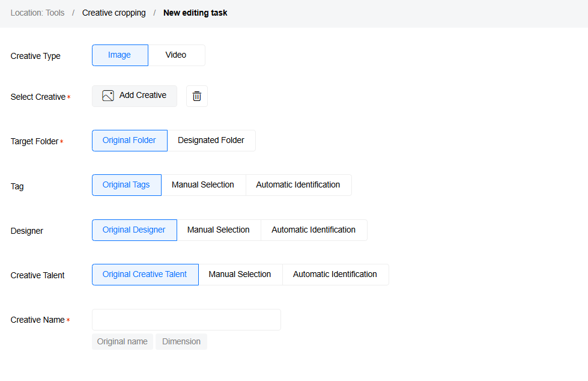Select Automatic Identification in the Designer row
The height and width of the screenshot is (381, 588).
[314, 230]
